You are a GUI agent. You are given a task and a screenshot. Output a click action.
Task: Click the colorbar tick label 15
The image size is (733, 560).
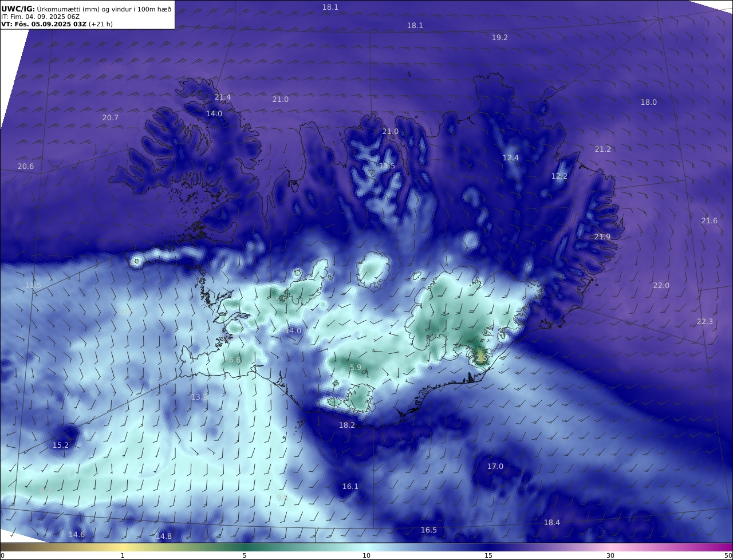click(x=488, y=555)
